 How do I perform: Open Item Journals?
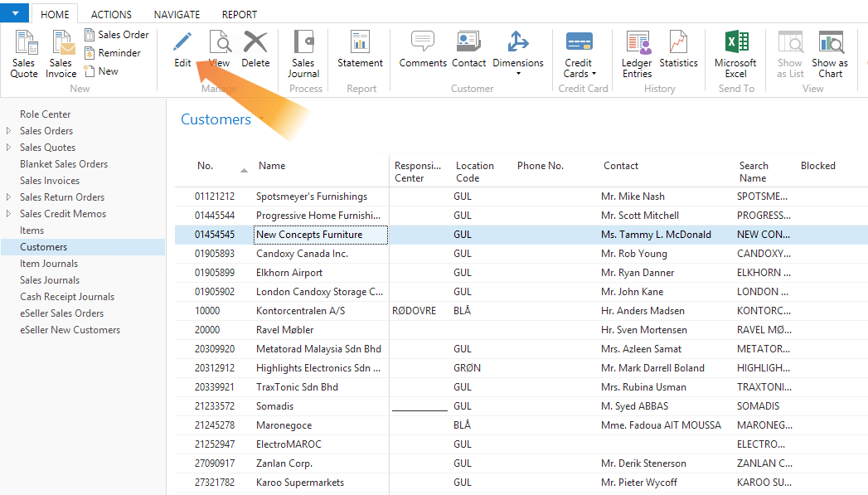point(49,264)
